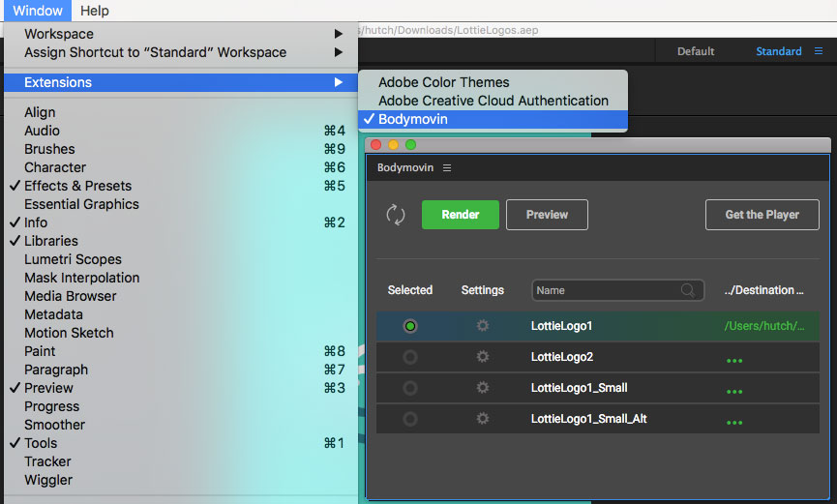Screen dimensions: 837x504
Task: Click the magnifier icon in Name field
Action: pos(688,290)
